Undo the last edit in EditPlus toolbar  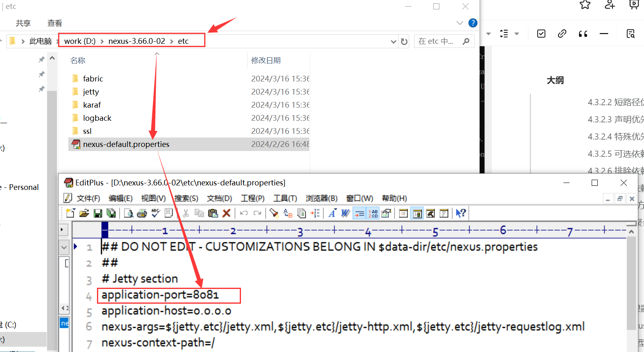coord(244,213)
